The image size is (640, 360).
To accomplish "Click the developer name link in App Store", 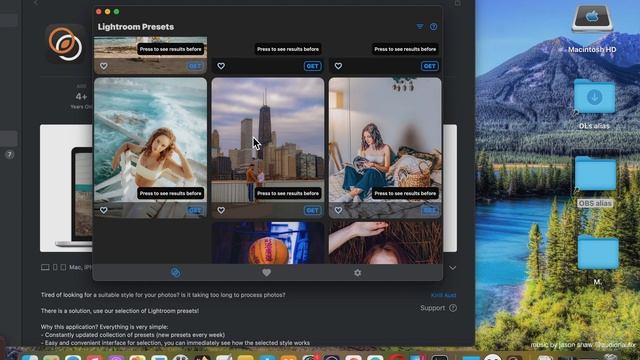I will [443, 295].
